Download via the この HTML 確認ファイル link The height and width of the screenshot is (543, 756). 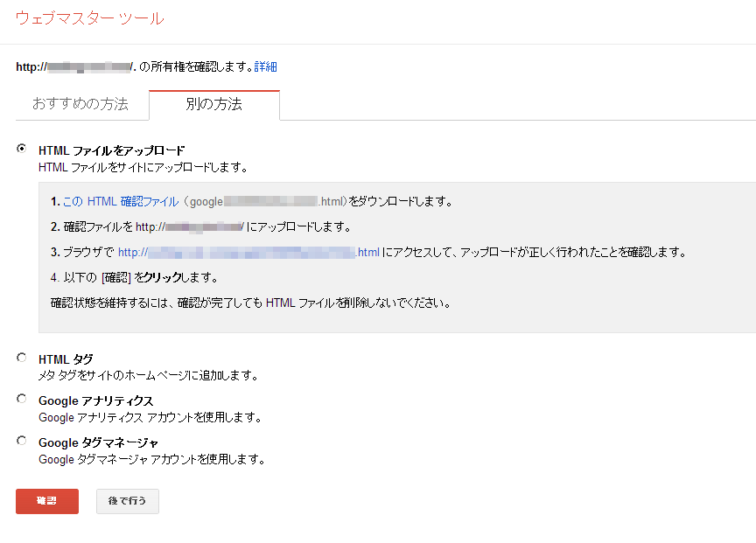(121, 202)
